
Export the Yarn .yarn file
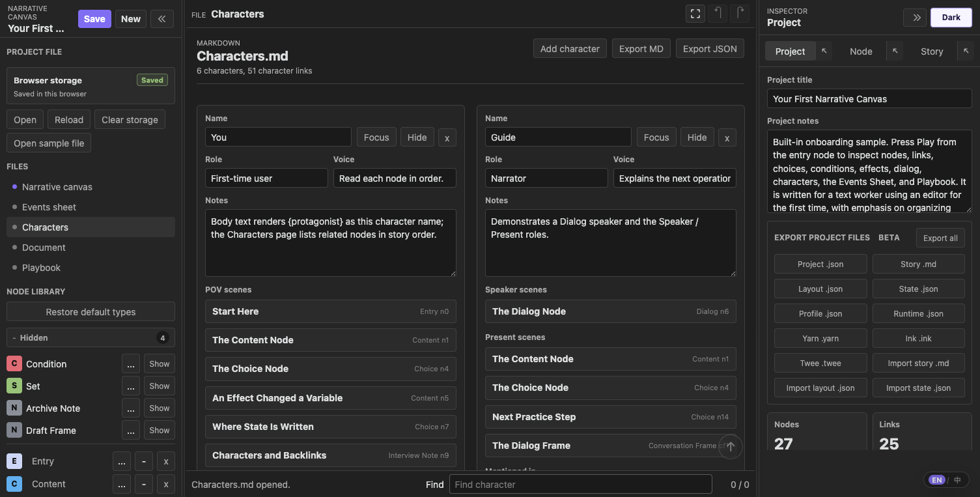click(x=820, y=339)
